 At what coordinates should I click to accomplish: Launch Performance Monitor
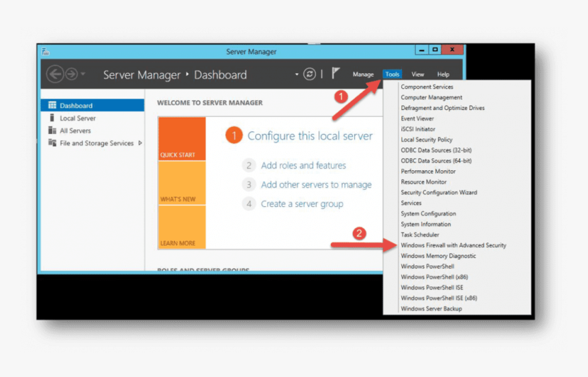428,171
